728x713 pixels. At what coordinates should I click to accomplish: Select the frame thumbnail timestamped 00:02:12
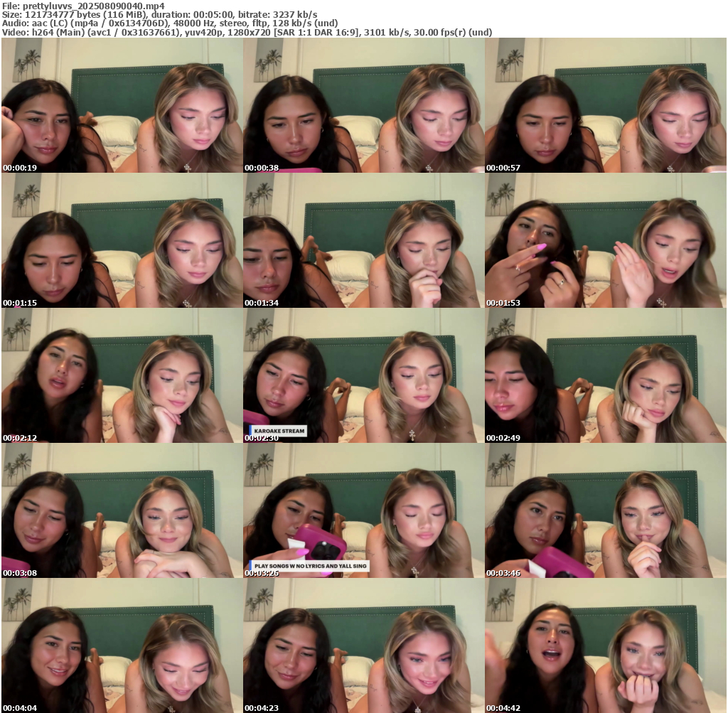click(x=122, y=375)
